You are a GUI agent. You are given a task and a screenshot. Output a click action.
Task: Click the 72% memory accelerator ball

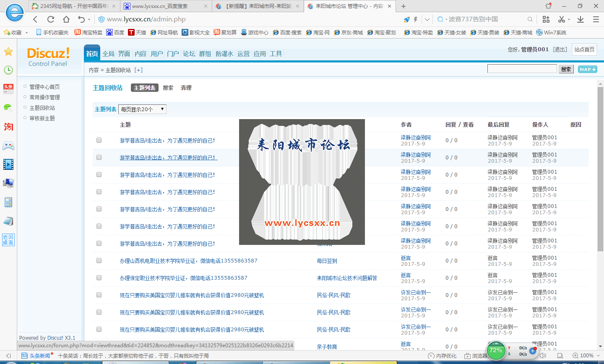496,350
